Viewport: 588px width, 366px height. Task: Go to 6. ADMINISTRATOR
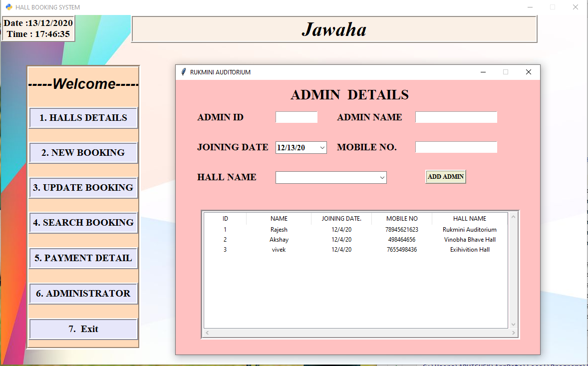83,293
